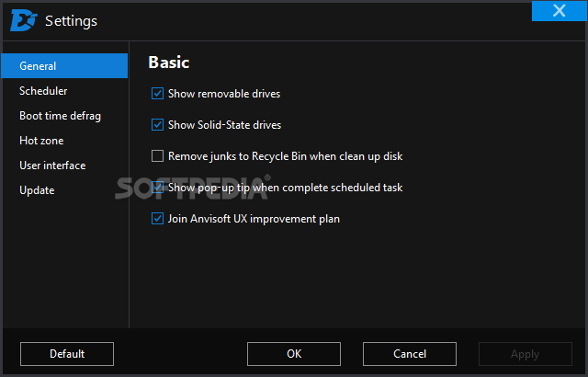Click the Disk Defrag logo icon
Viewport: 588px width, 377px height.
pyautogui.click(x=24, y=20)
